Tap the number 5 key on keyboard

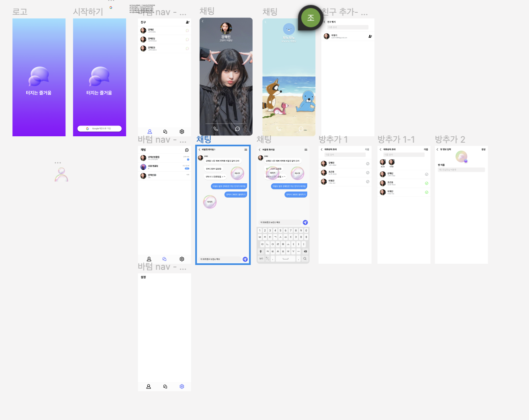pyautogui.click(x=280, y=230)
